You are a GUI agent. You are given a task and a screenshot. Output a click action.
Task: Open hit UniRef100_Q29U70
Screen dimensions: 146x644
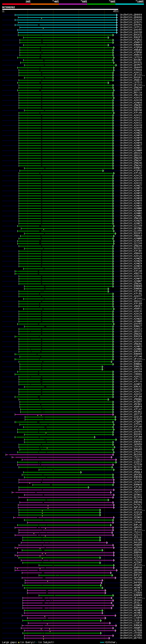(x=131, y=22)
